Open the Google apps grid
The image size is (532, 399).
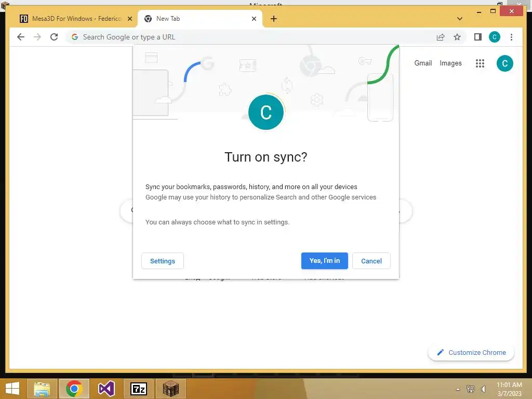(480, 63)
